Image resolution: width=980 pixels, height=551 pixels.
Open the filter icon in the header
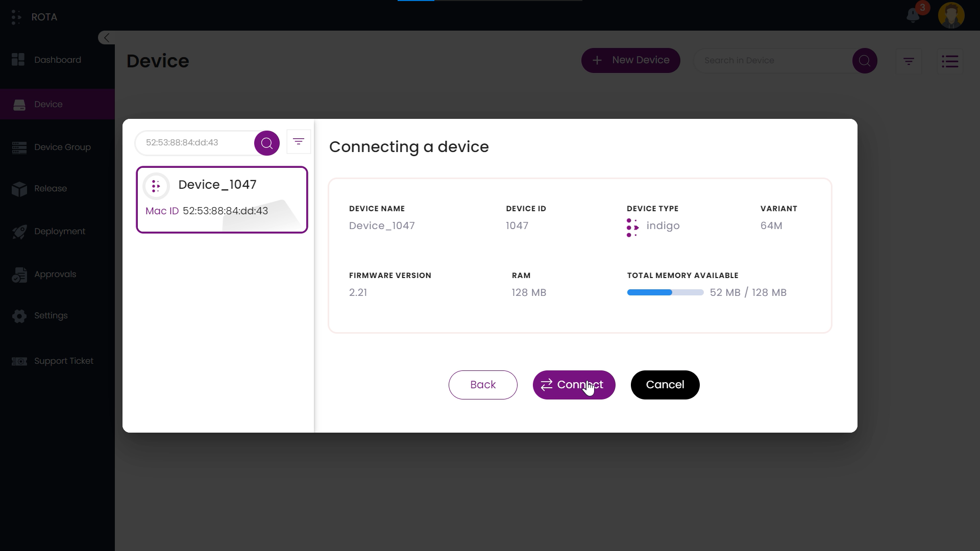click(909, 61)
